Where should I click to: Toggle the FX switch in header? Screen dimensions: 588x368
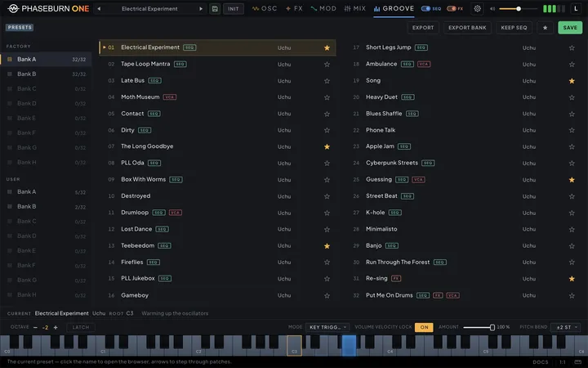tap(451, 9)
